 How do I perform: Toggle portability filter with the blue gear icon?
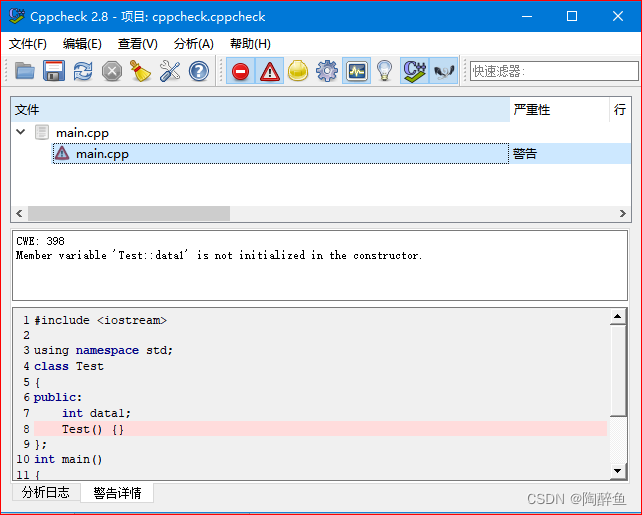click(x=327, y=71)
